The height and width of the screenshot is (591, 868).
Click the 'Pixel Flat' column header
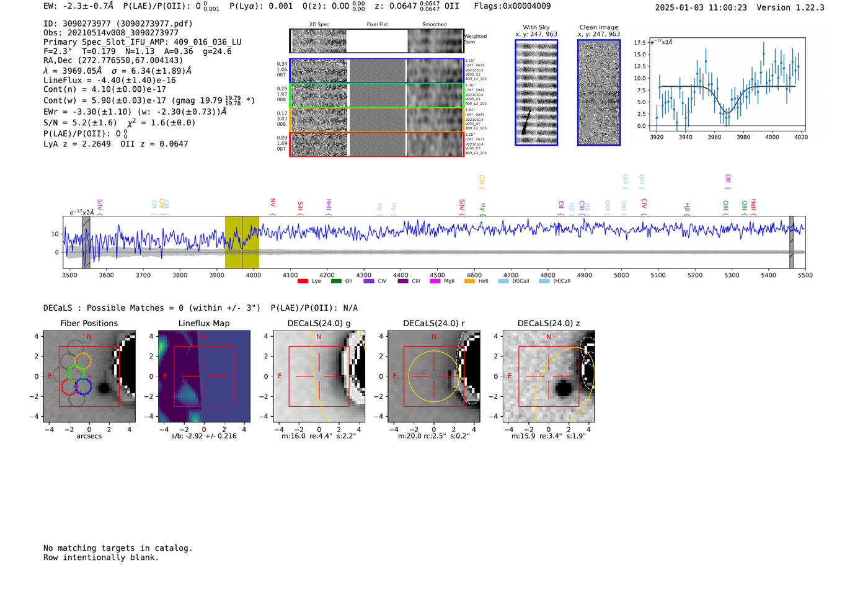point(377,25)
